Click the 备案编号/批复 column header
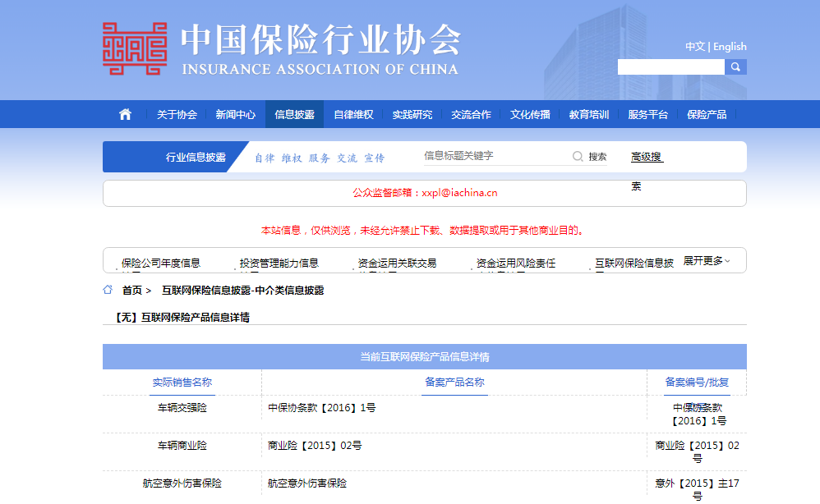This screenshot has width=820, height=504. click(x=697, y=383)
